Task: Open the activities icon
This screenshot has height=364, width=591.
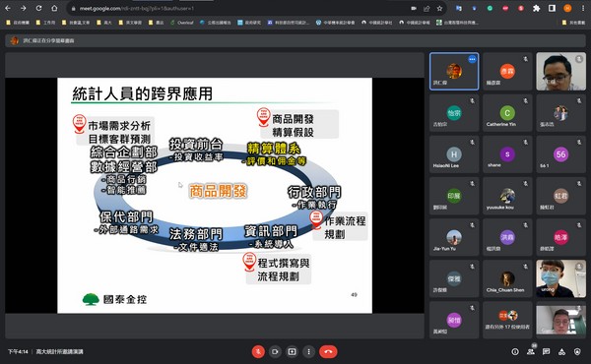Action: [561, 351]
